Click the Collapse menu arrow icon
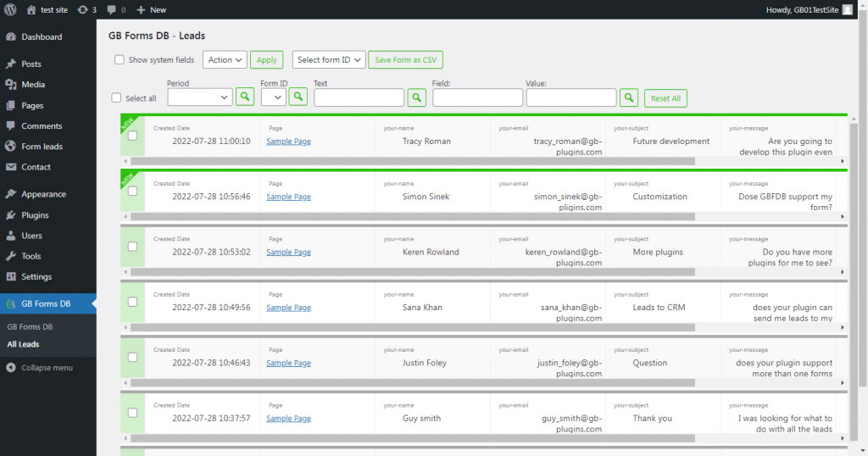The height and width of the screenshot is (456, 868). coord(10,368)
